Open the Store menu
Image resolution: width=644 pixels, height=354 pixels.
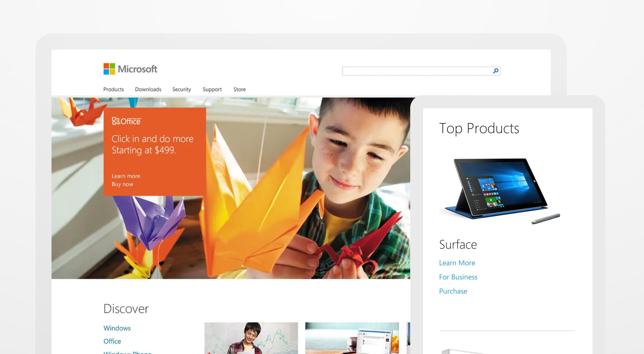point(240,89)
